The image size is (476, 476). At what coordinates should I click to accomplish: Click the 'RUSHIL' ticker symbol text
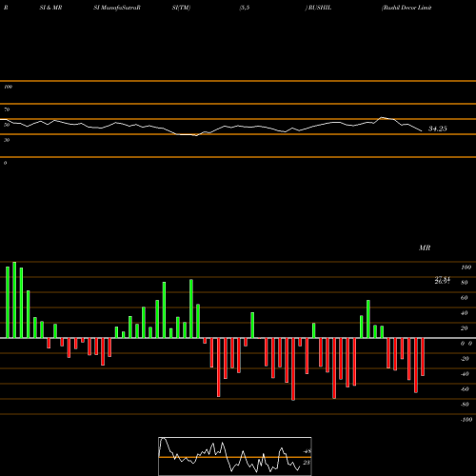[320, 8]
